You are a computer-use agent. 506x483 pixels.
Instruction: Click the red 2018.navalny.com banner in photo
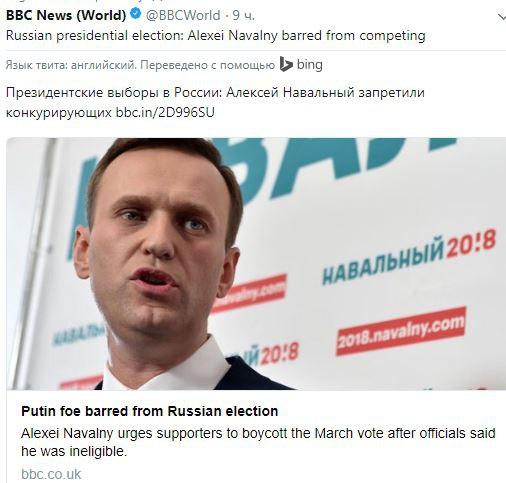401,331
